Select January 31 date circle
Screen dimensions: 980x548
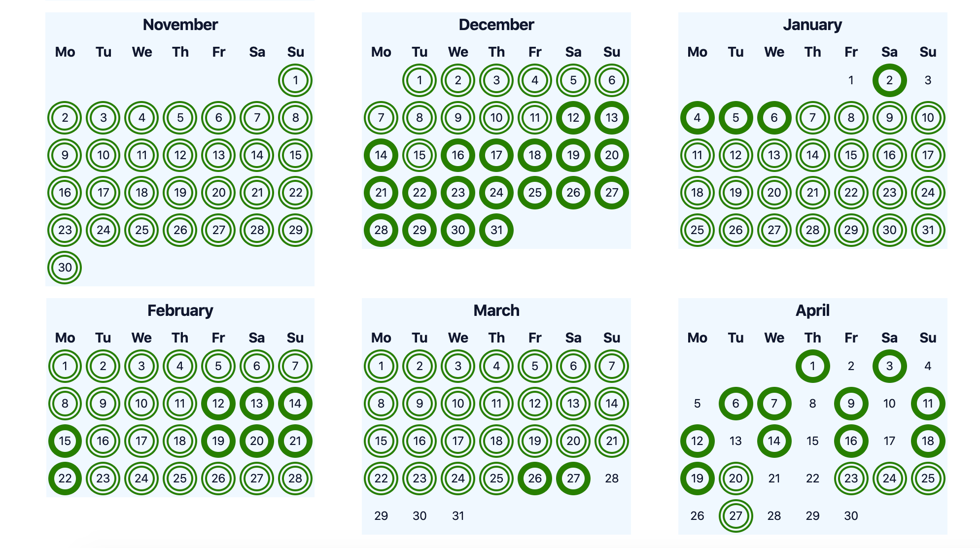[928, 230]
